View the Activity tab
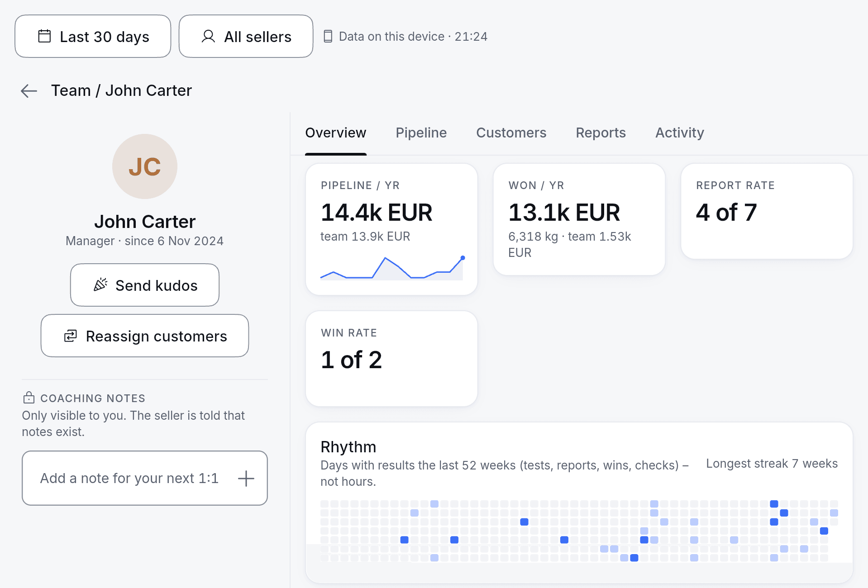The image size is (868, 588). point(679,133)
